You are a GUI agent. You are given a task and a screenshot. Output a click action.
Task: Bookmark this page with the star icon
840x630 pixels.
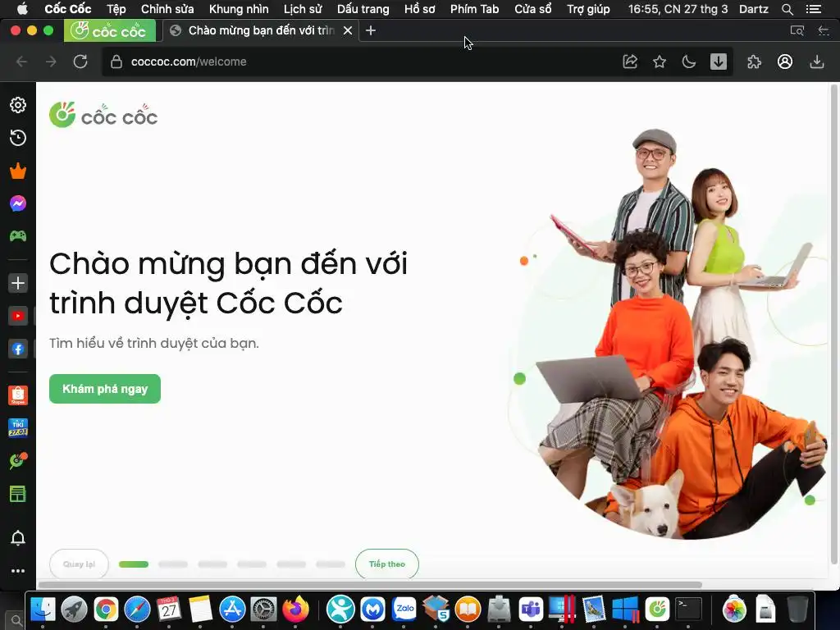[660, 62]
